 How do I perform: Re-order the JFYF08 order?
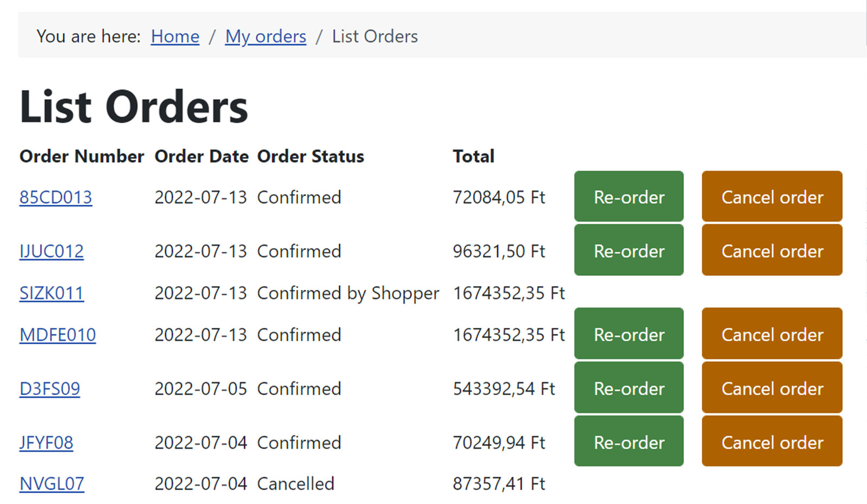(x=629, y=441)
